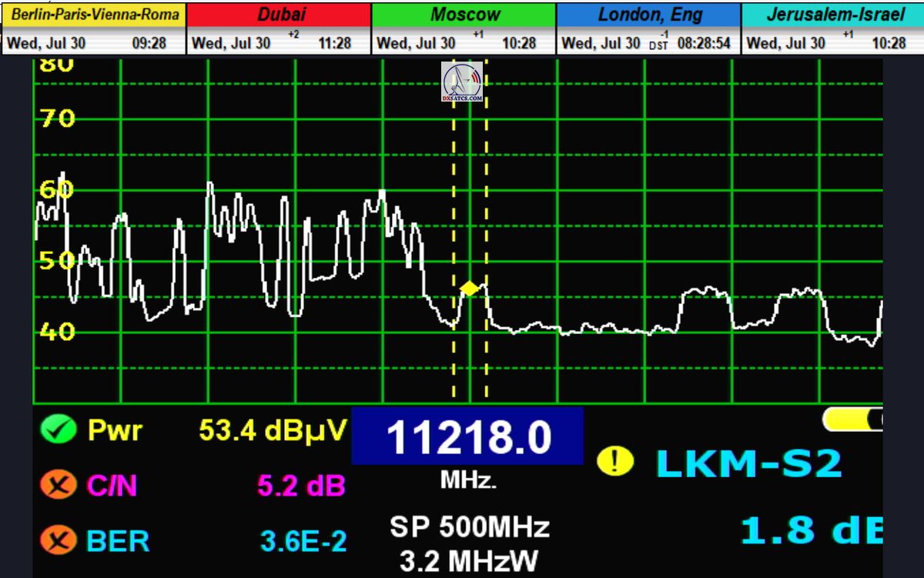Click the dxsatcs.com logo on the spectrum
This screenshot has height=578, width=924.
pos(463,82)
